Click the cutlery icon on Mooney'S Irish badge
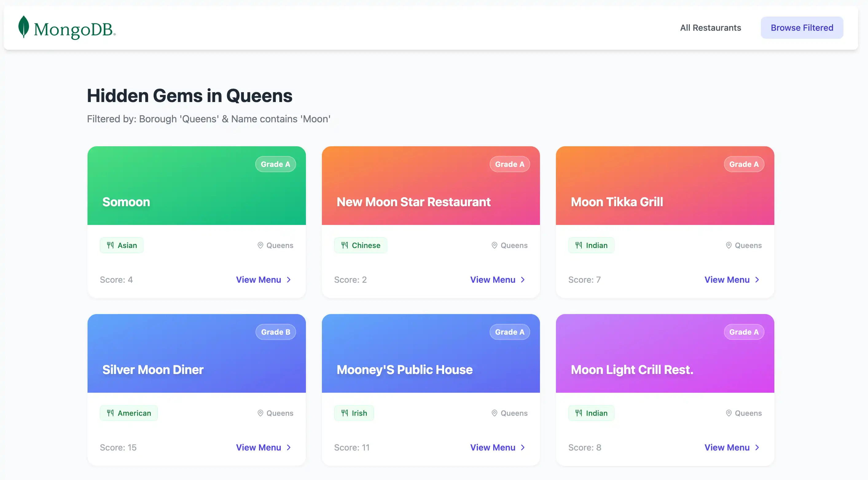The height and width of the screenshot is (480, 868). pyautogui.click(x=344, y=413)
